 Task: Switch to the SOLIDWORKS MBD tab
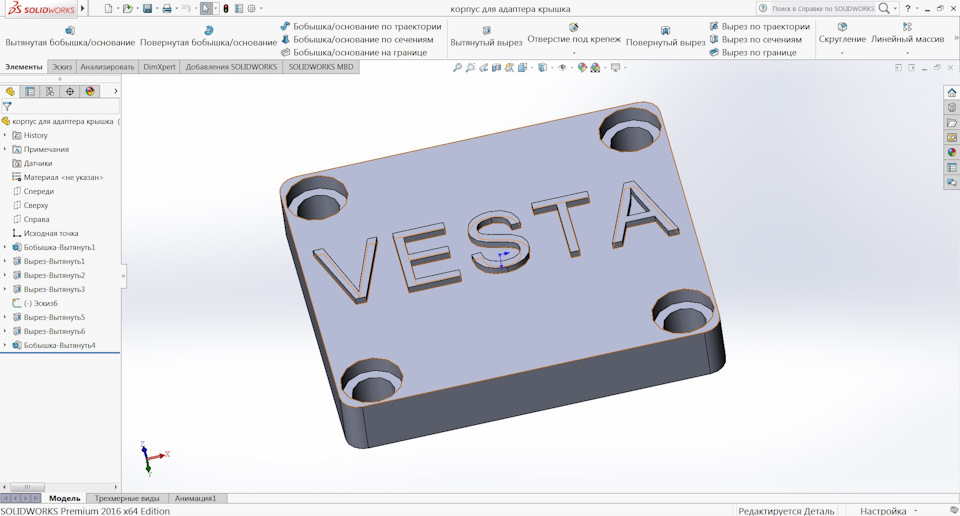(321, 67)
